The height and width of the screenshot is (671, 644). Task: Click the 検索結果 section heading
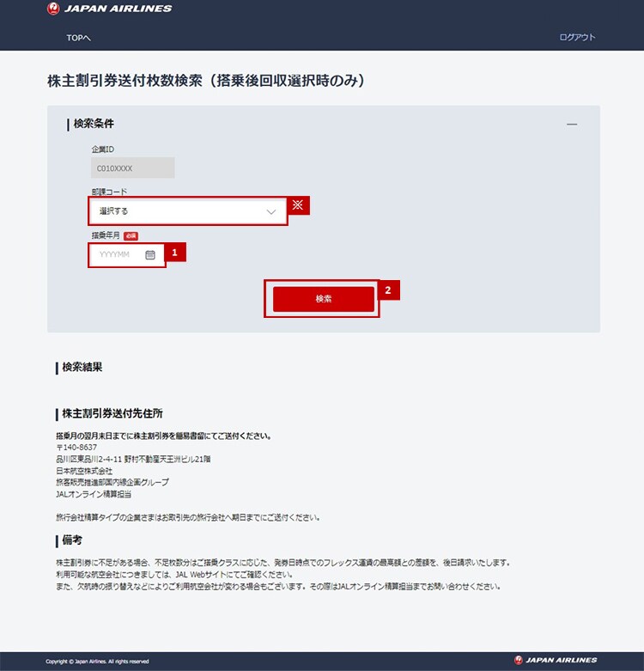[x=82, y=368]
